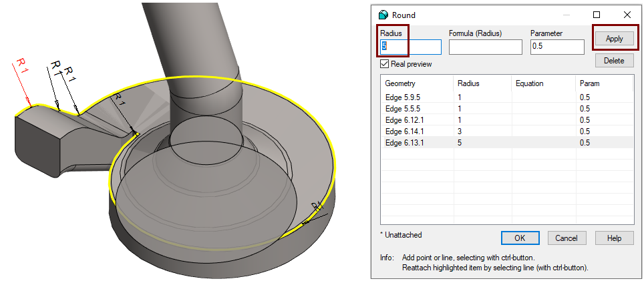Select the Edge 6.14.1 row
The image size is (644, 281).
[404, 131]
